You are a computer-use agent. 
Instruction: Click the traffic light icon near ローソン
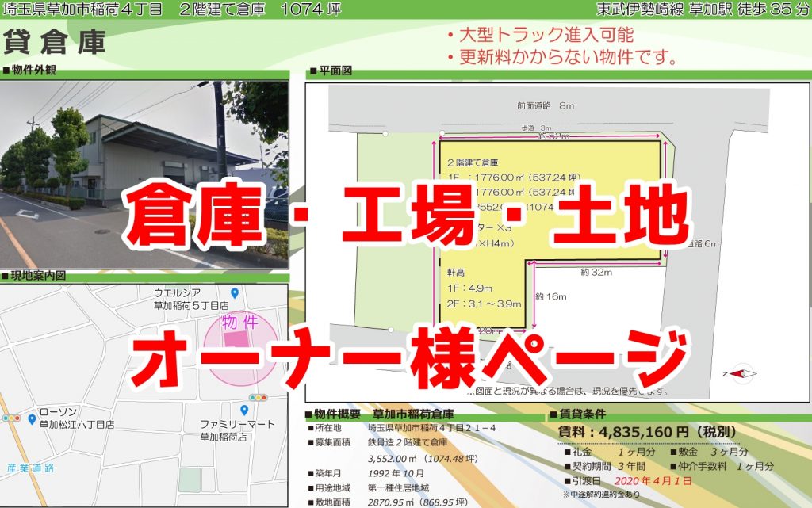[10, 418]
